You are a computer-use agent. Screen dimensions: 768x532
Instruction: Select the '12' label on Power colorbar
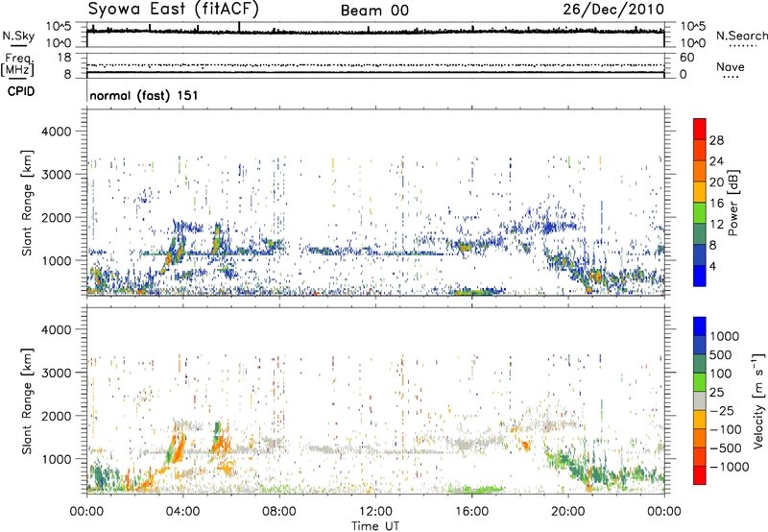(716, 225)
